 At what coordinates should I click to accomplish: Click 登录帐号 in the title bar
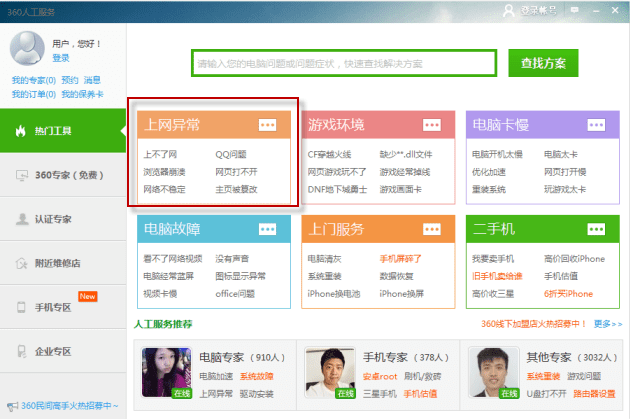click(539, 10)
